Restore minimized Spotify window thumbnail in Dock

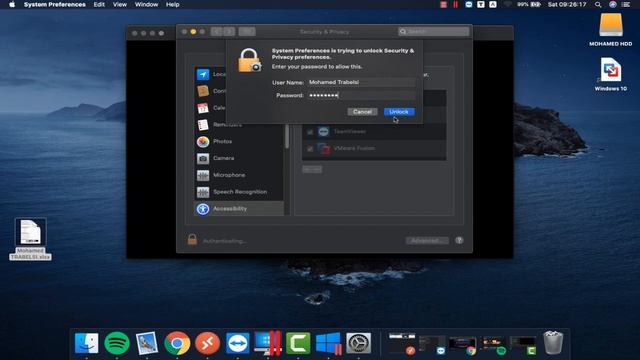493,345
